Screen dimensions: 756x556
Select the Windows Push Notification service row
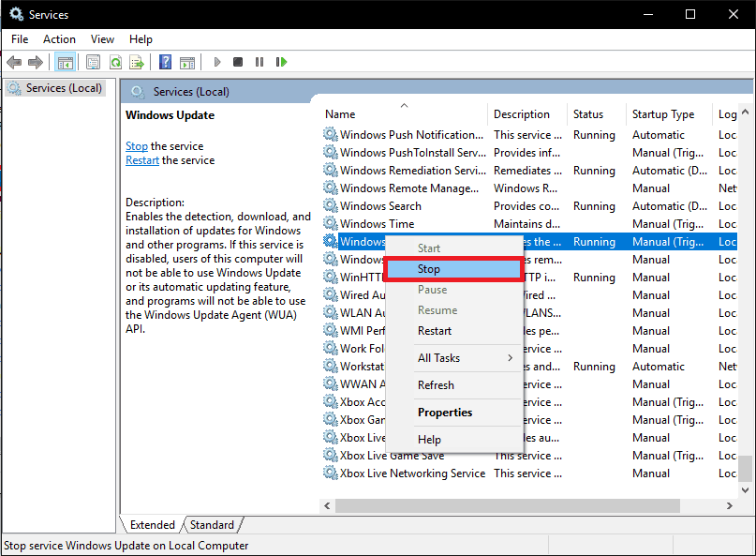click(529, 135)
